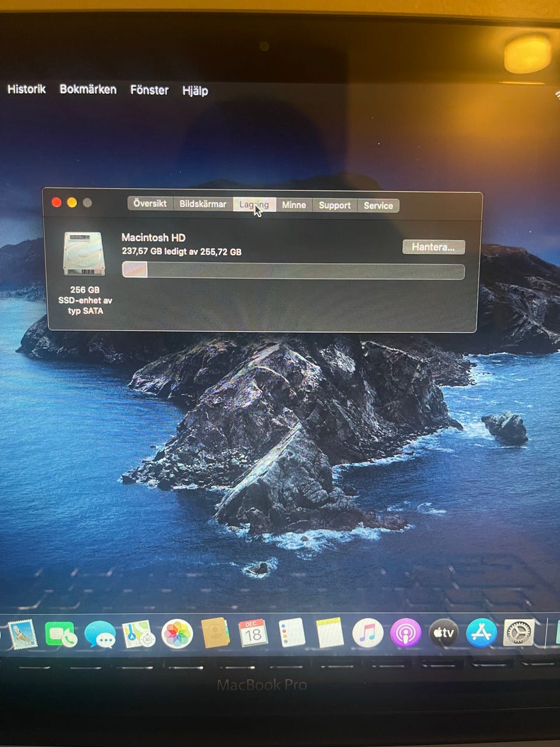560x747 pixels.
Task: Open the Support tab
Action: [335, 205]
